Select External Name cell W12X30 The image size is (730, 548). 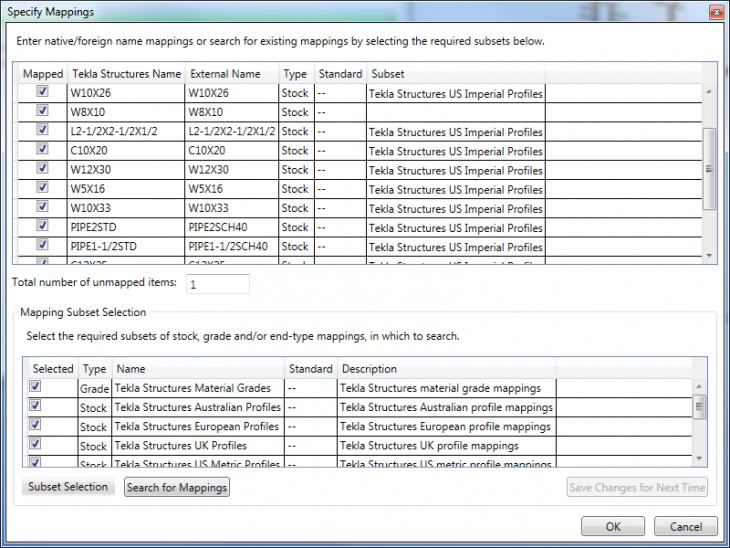tap(231, 169)
